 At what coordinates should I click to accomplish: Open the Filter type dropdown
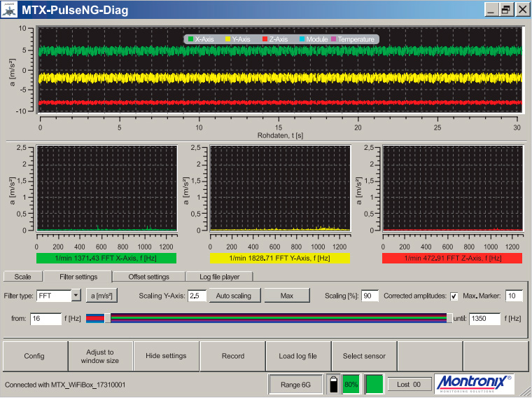click(x=76, y=296)
